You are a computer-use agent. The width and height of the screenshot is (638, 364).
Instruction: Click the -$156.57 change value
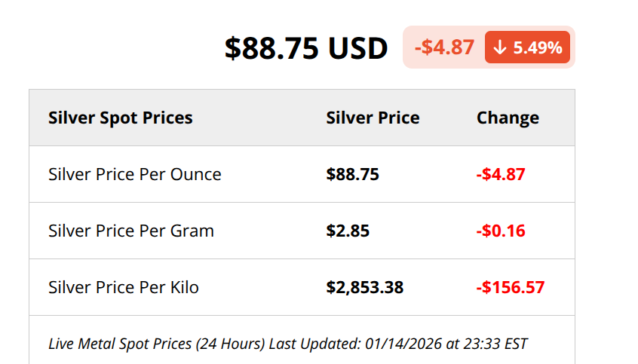click(511, 287)
